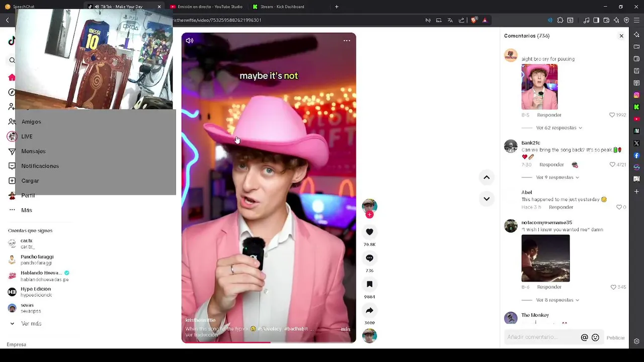
Task: Open the pink hat image in the first comment
Action: [x=539, y=87]
